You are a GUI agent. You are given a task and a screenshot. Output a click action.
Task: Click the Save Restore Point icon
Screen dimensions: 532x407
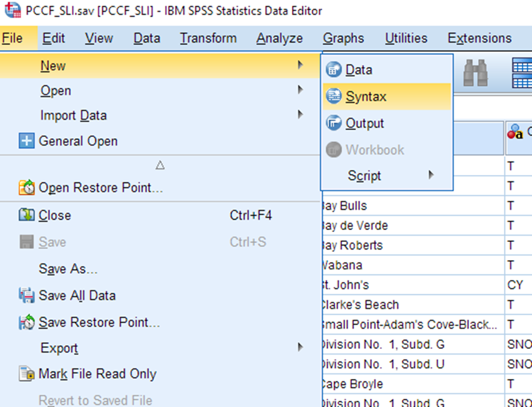[x=26, y=321]
